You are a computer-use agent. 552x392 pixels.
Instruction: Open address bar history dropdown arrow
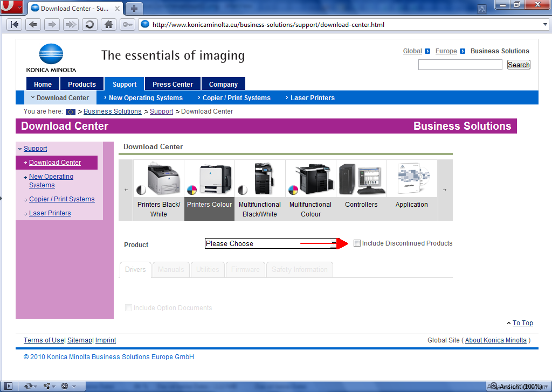(x=545, y=25)
